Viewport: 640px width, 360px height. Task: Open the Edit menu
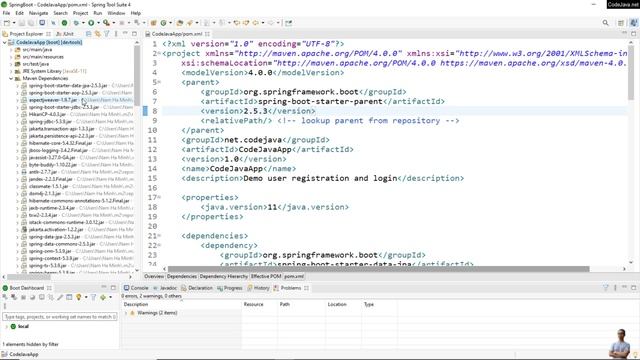(20, 13)
